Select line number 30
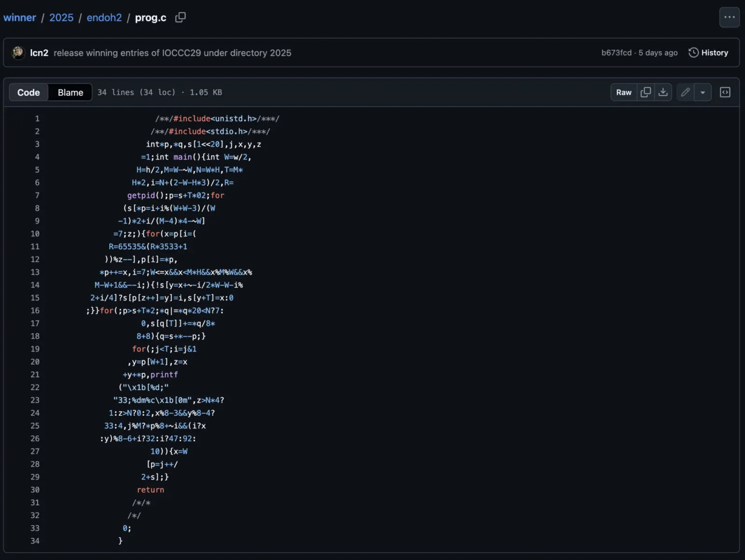 click(35, 490)
